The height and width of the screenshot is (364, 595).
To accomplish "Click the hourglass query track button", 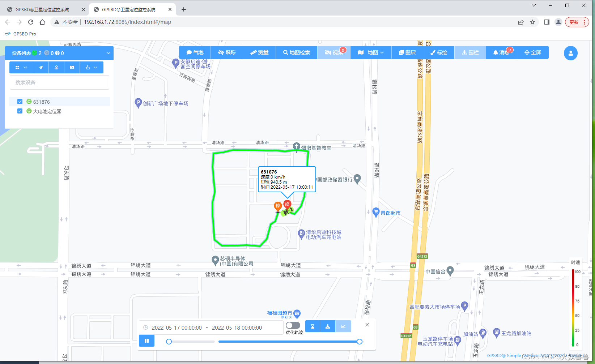I will 313,326.
